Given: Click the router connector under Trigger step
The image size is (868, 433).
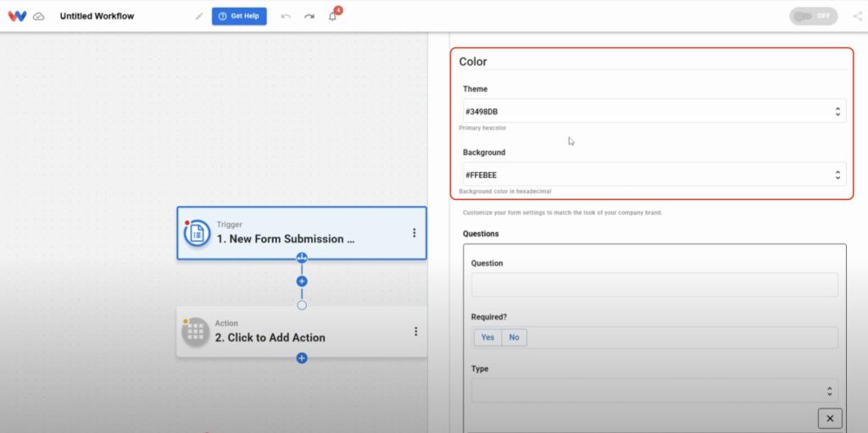Looking at the screenshot, I should coord(302,258).
